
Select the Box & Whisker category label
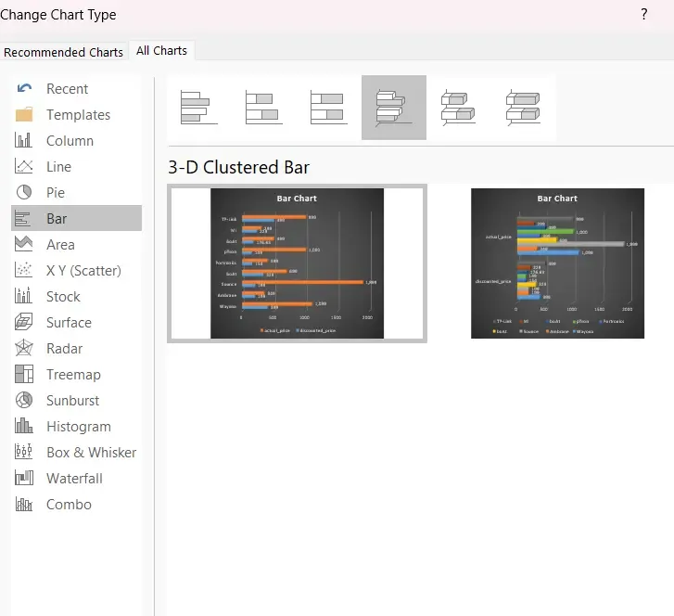pos(91,452)
